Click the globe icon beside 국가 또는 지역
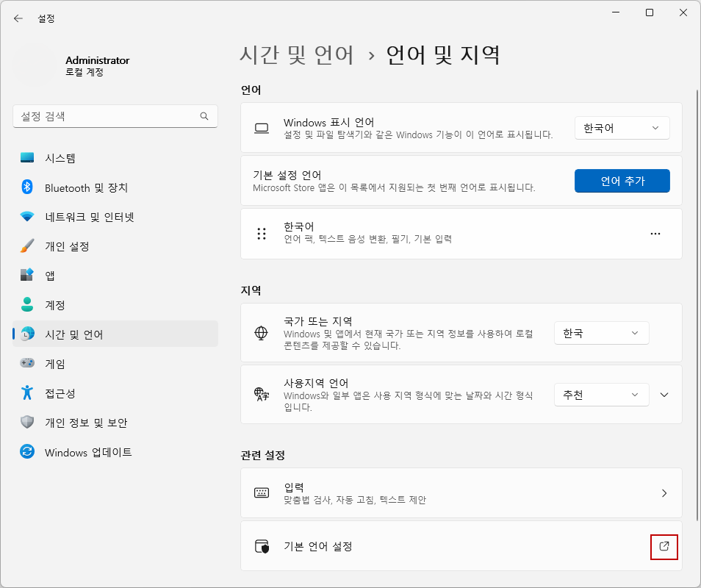Screen dimensions: 701x588 click(261, 333)
